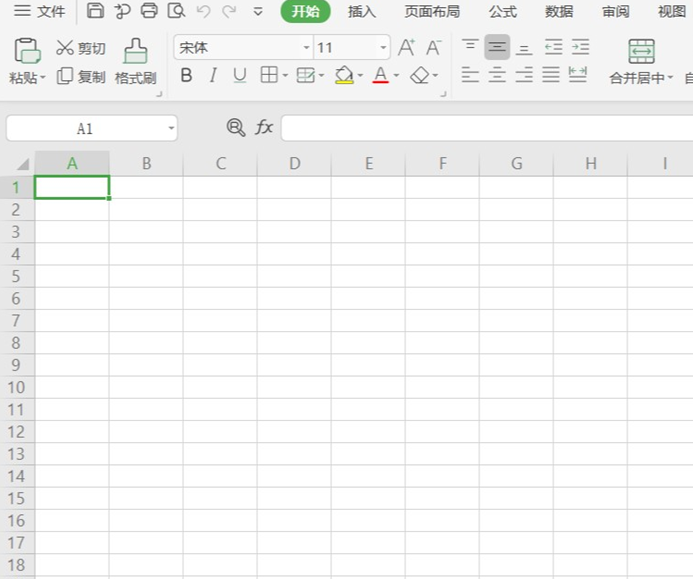This screenshot has height=579, width=693.
Task: Open the 视图 tab
Action: coord(671,11)
